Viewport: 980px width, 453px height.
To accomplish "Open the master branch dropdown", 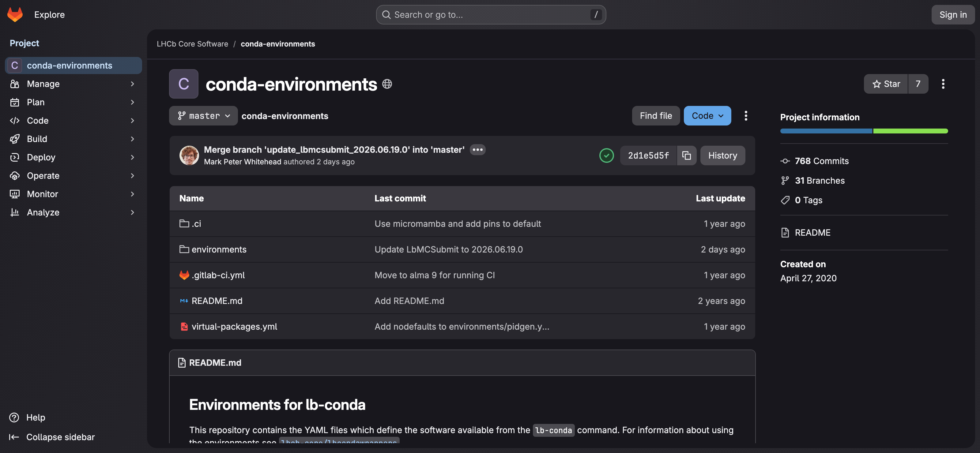I will (204, 116).
